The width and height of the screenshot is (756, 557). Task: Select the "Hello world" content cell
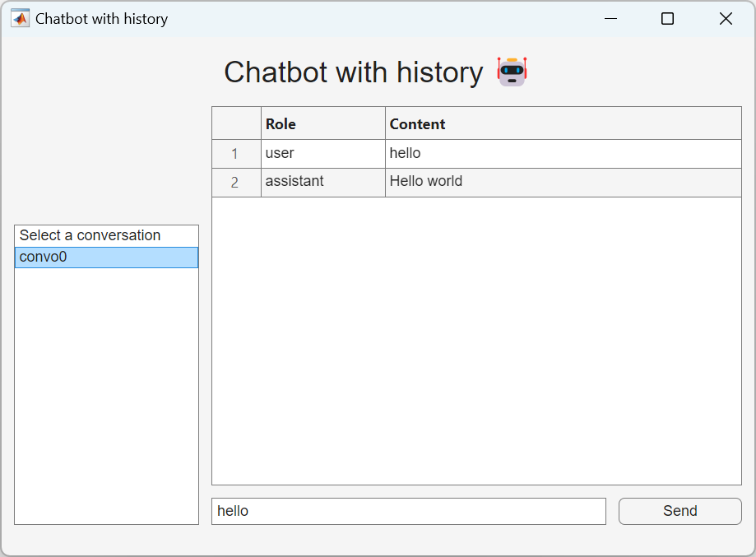click(563, 182)
